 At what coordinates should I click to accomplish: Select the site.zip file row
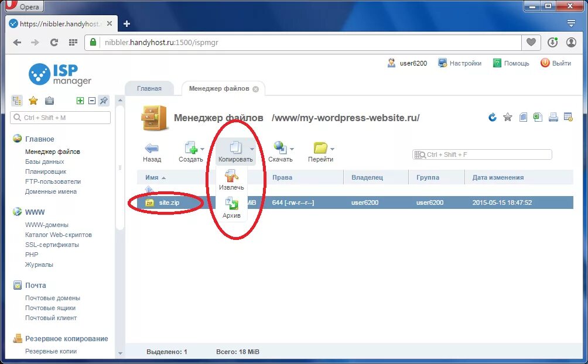pos(355,202)
